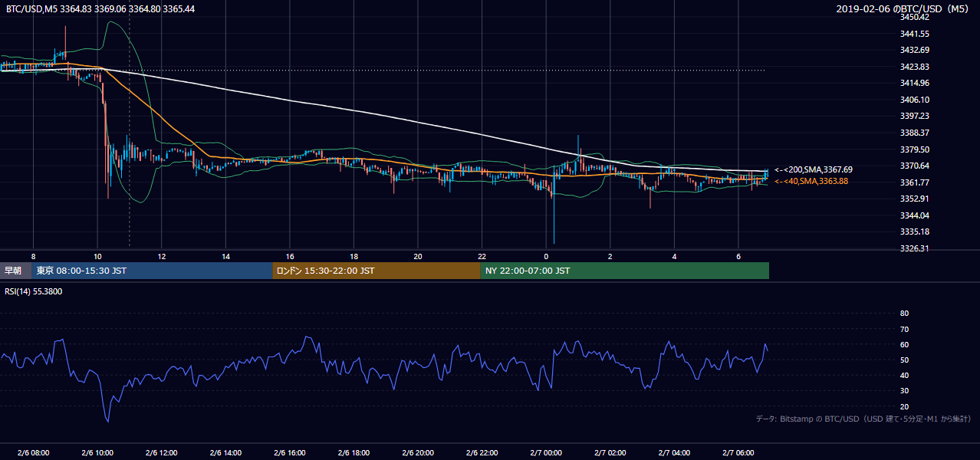Click the RSI 30 level label
This screenshot has width=980, height=460.
(904, 391)
